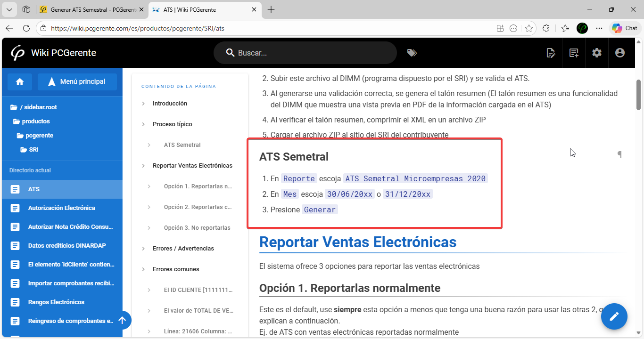The image size is (644, 339).
Task: Open the new page icon in header
Action: (x=574, y=53)
